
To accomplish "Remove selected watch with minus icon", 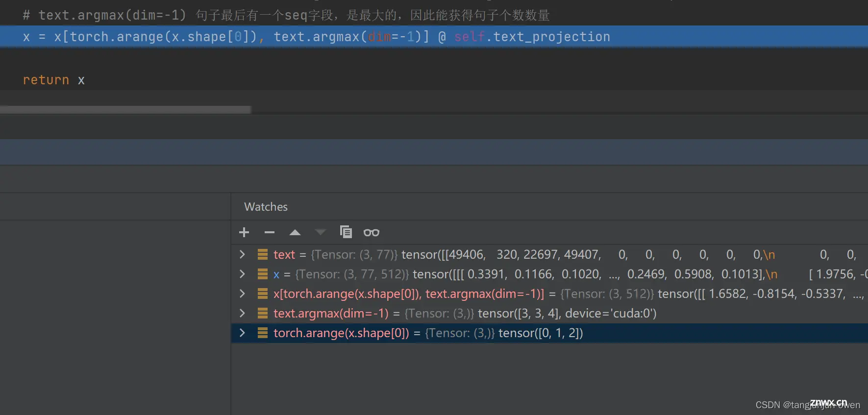I will point(270,232).
